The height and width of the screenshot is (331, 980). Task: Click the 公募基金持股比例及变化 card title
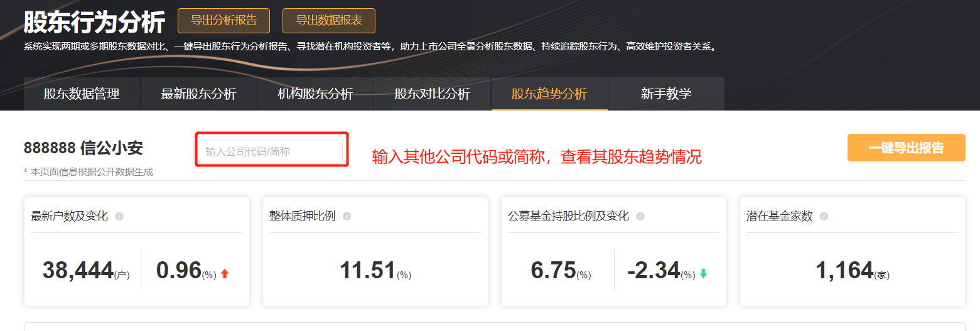[568, 216]
